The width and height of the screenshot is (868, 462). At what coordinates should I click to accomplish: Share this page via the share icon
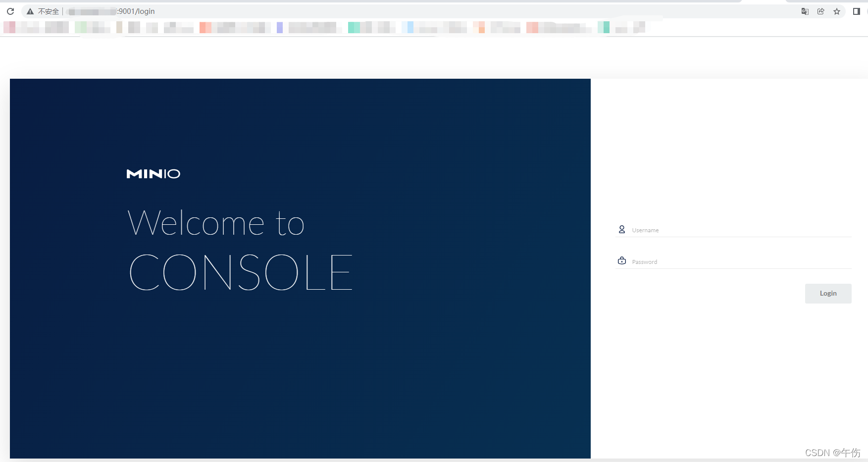click(x=821, y=11)
